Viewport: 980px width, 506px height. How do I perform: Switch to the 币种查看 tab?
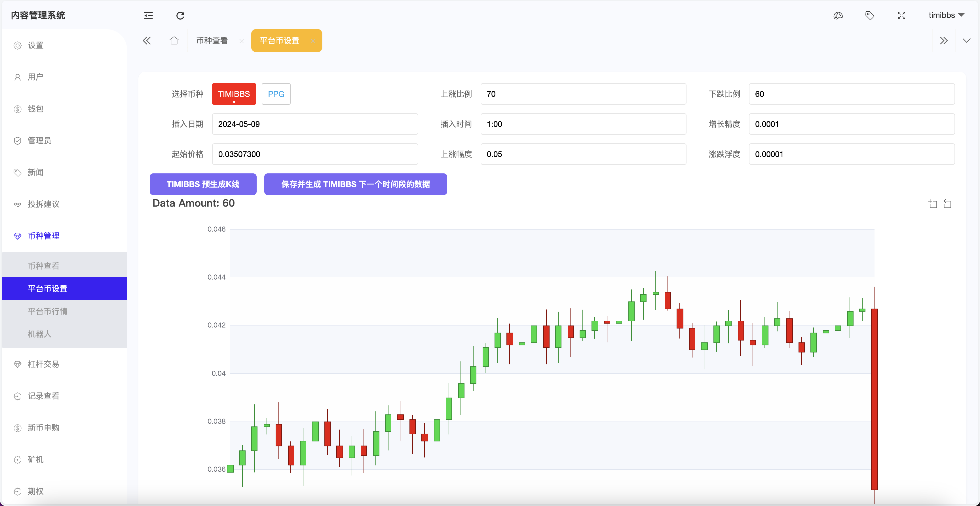coord(212,41)
